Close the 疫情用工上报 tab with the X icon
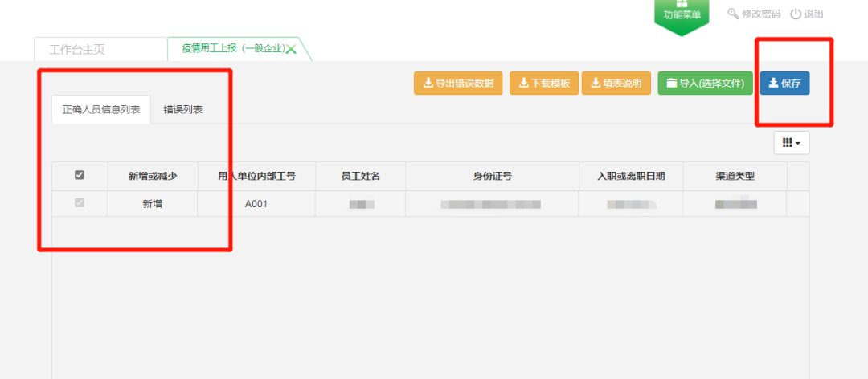Viewport: 868px width, 379px height. click(291, 50)
